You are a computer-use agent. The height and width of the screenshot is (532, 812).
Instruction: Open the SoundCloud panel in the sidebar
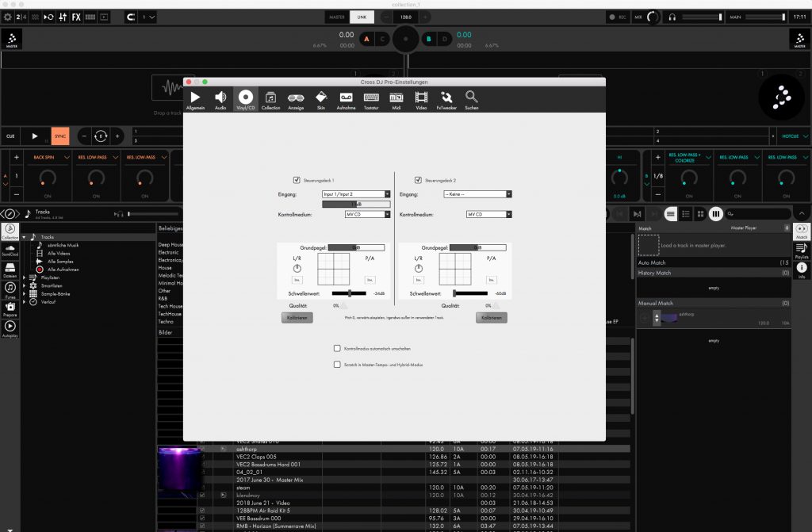pyautogui.click(x=10, y=251)
